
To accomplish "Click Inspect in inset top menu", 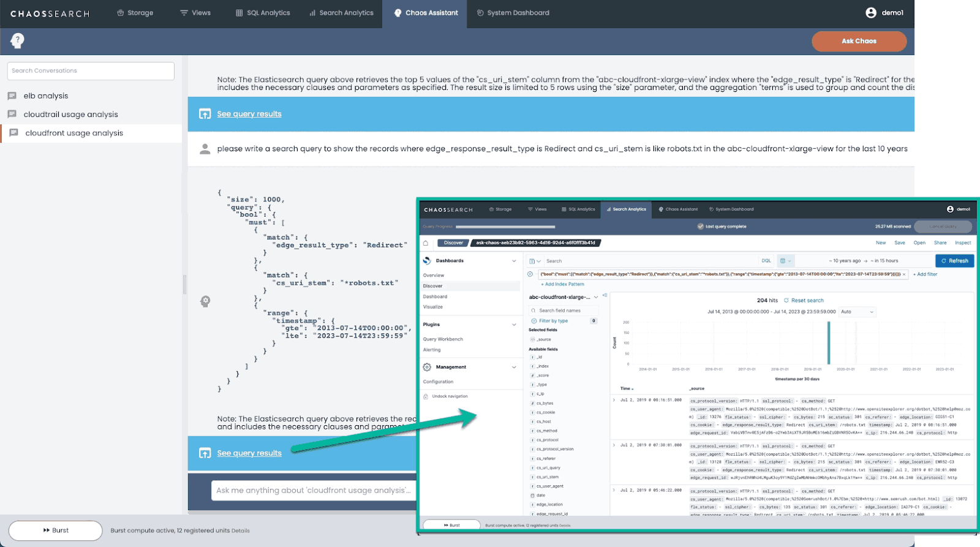I will (x=963, y=243).
